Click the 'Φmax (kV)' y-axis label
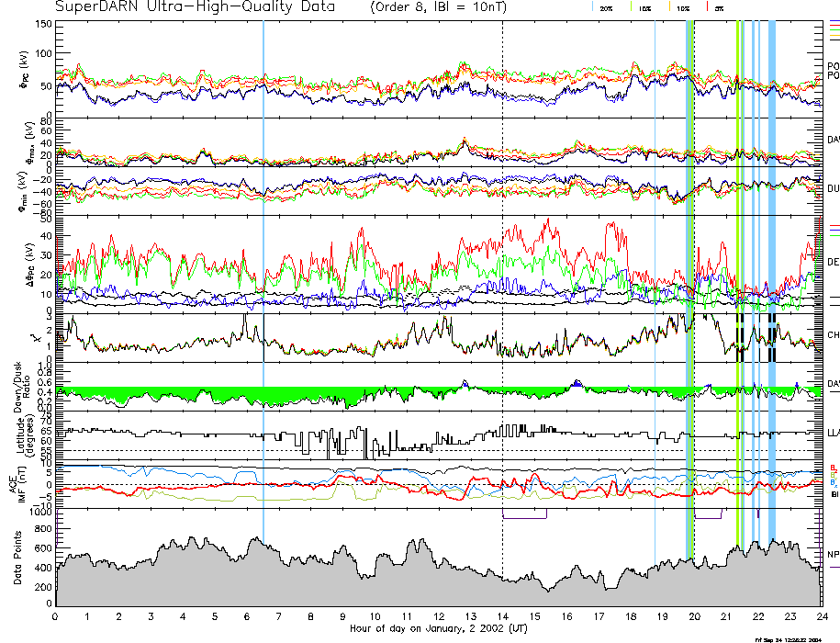Image resolution: width=840 pixels, height=643 pixels. [29, 142]
